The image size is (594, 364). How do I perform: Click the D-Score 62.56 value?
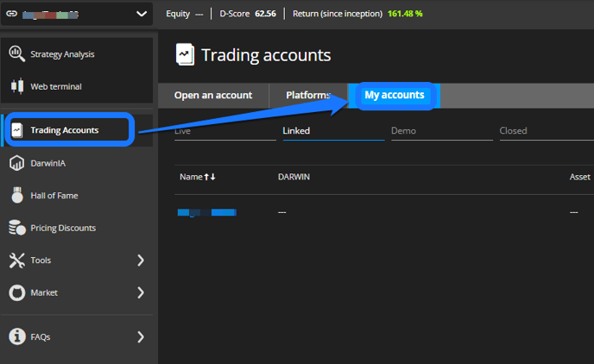265,14
